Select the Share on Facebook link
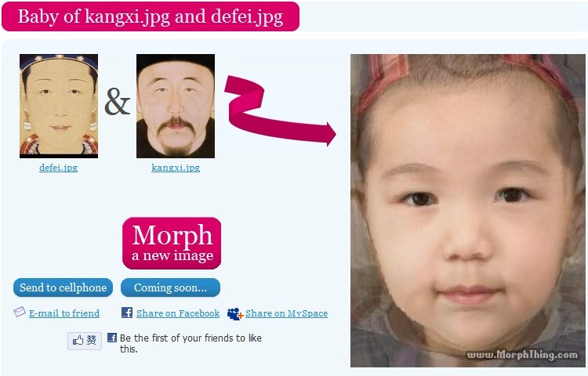This screenshot has width=588, height=376. point(178,313)
